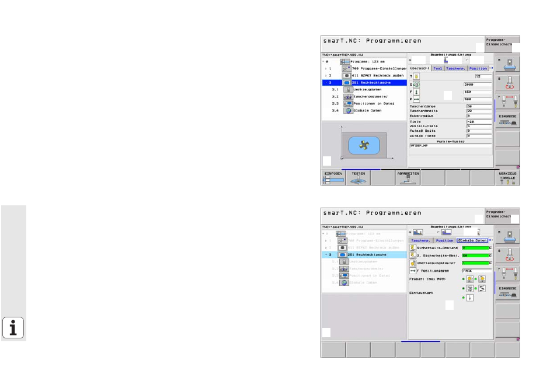Click the green Überlappungsfaktor value field
Viewport: 557px width, 392px height.
(475, 263)
